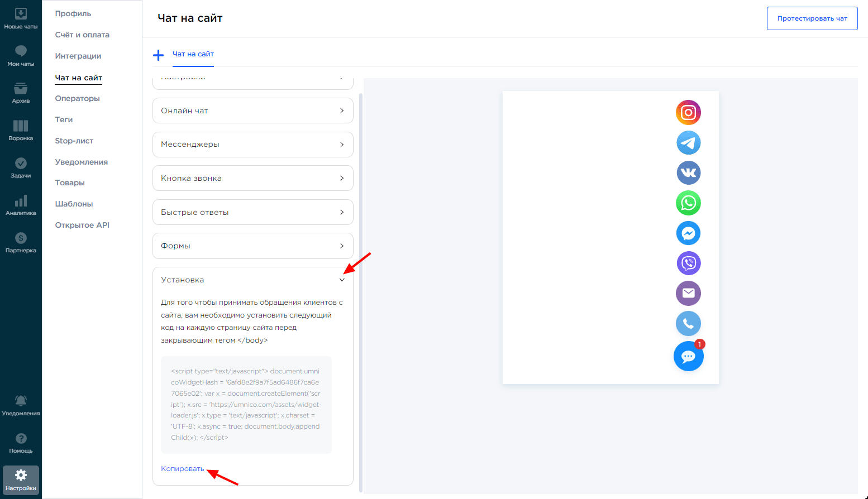The height and width of the screenshot is (499, 868).
Task: Click the WhatsApp icon in preview
Action: tap(688, 203)
